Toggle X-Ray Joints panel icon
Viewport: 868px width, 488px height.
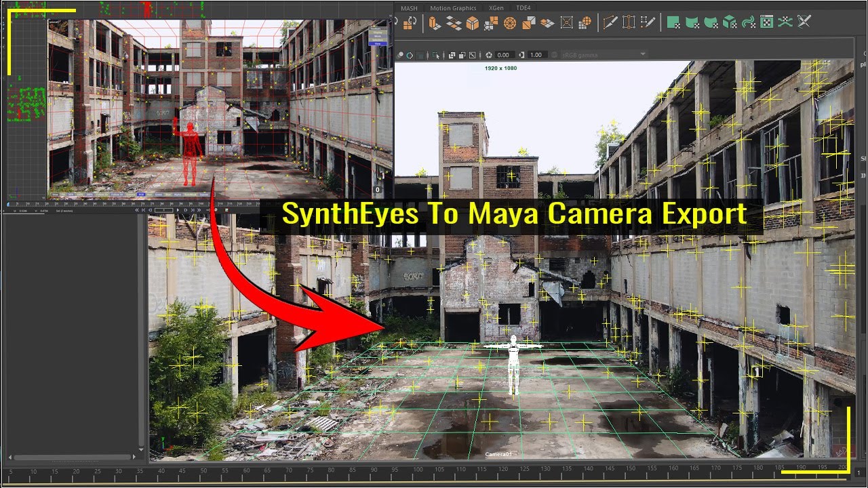pos(472,55)
